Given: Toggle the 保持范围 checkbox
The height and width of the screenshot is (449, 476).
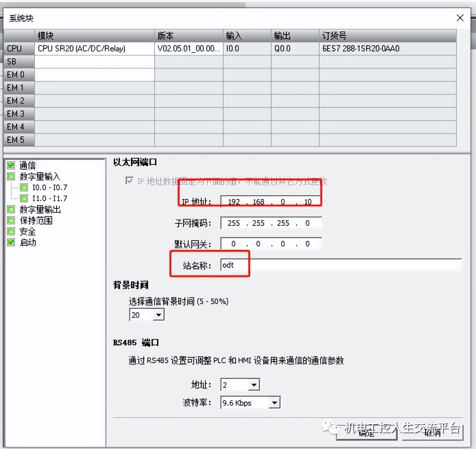Looking at the screenshot, I should 11,220.
